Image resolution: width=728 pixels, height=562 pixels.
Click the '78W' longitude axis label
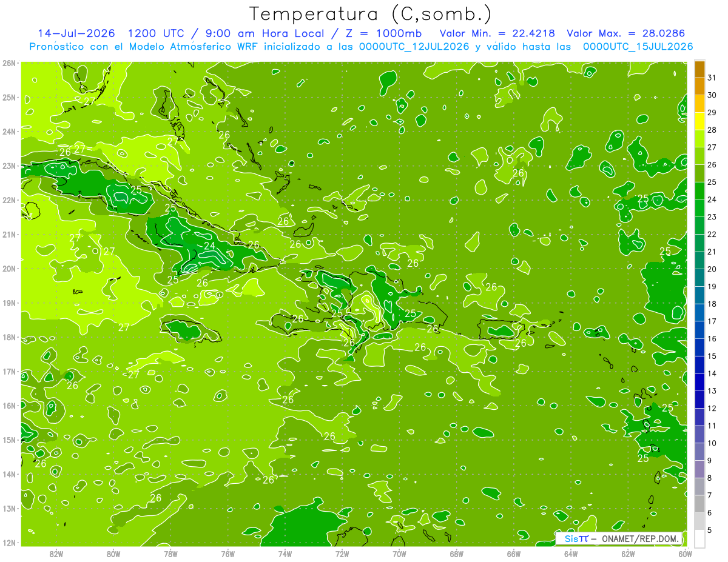pos(170,553)
